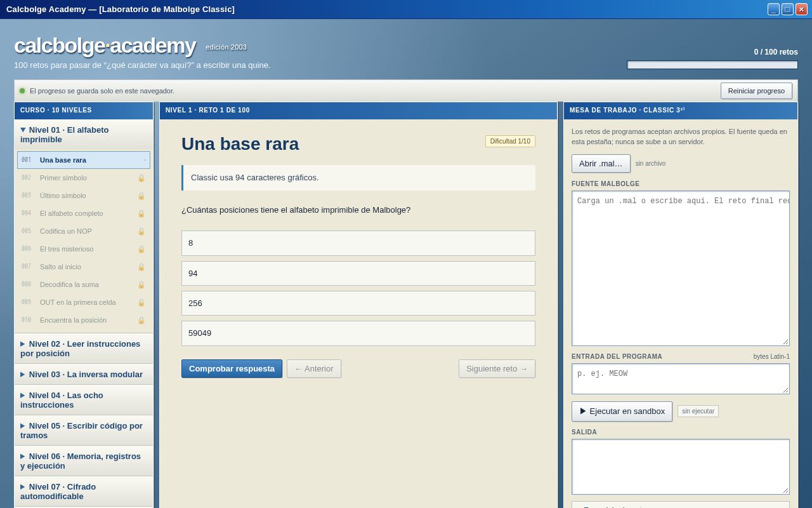
Task: Select answer option 59049
Action: (x=358, y=333)
